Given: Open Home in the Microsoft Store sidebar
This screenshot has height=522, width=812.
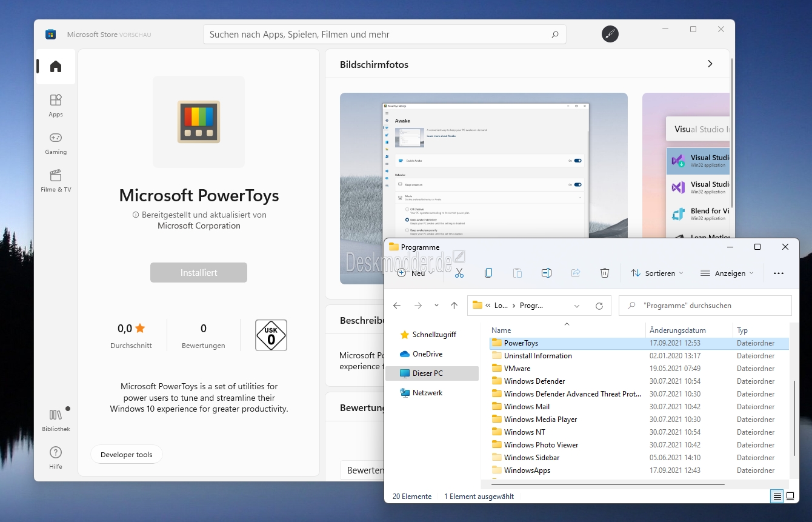Looking at the screenshot, I should (56, 67).
